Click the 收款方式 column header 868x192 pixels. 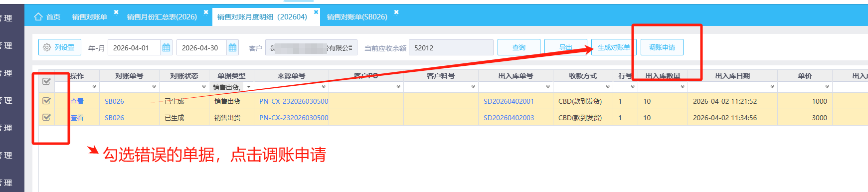[583, 76]
